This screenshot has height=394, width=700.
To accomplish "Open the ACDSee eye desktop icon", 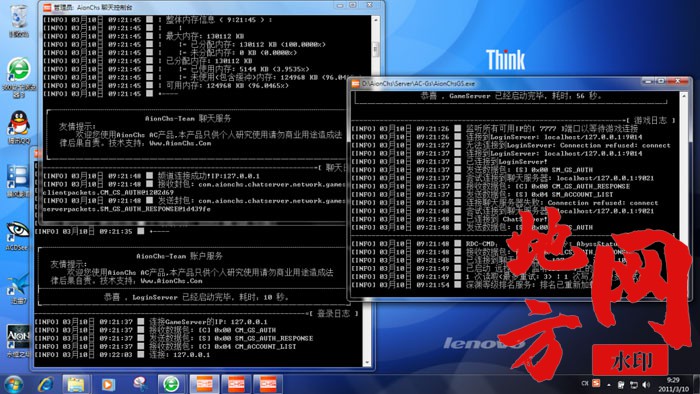I will tap(18, 235).
